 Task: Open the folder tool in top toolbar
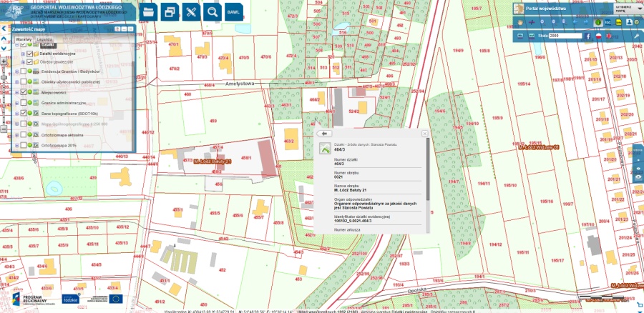point(148,12)
